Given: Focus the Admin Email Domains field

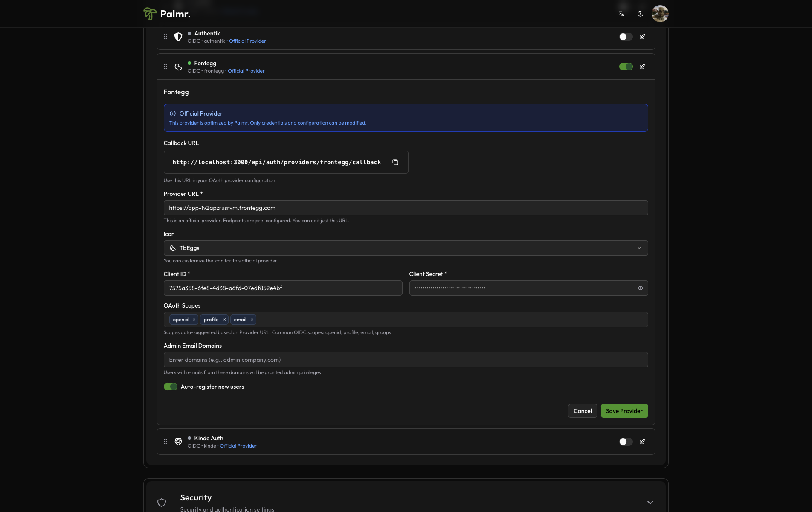Looking at the screenshot, I should click(x=406, y=360).
